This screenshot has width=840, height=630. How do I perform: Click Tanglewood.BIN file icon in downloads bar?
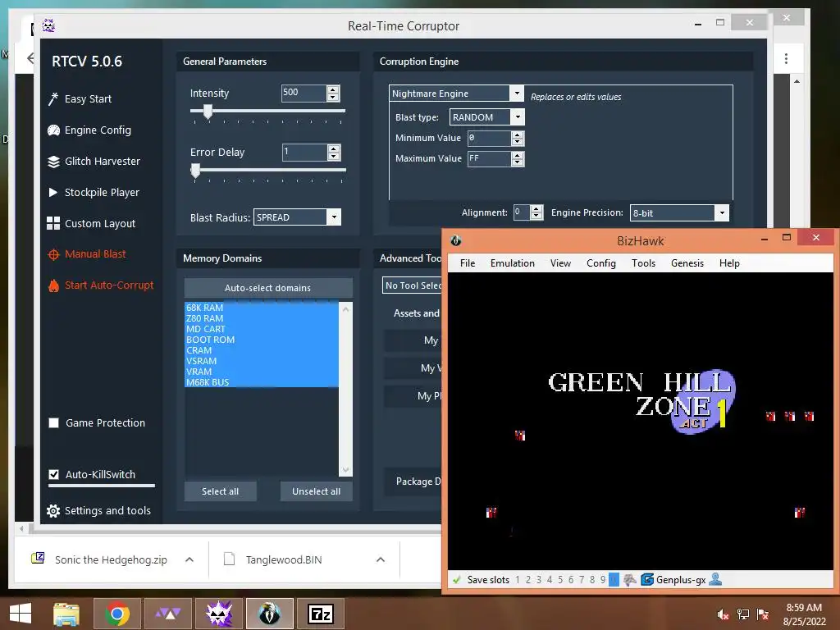click(x=230, y=559)
